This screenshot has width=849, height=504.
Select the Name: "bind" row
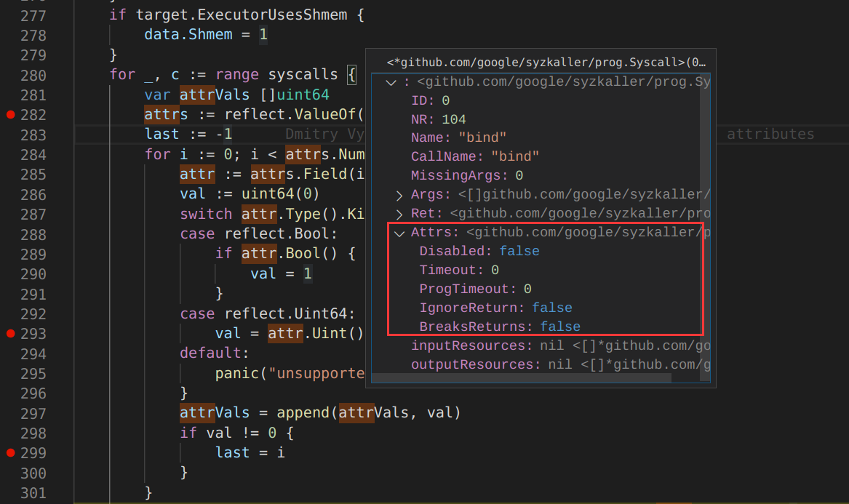coord(458,137)
